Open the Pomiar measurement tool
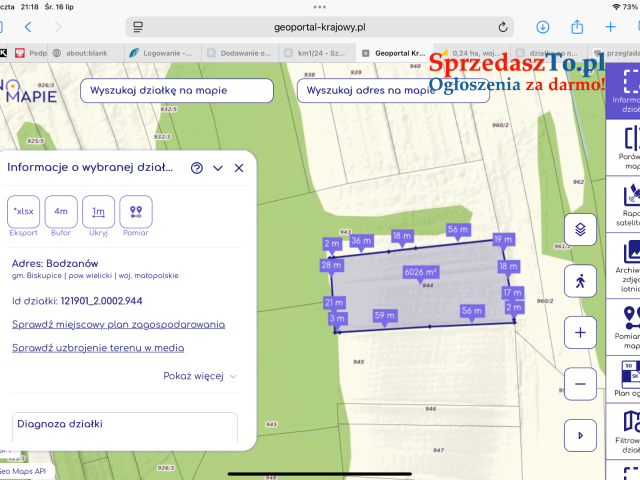Image resolution: width=640 pixels, height=480 pixels. pyautogui.click(x=136, y=212)
